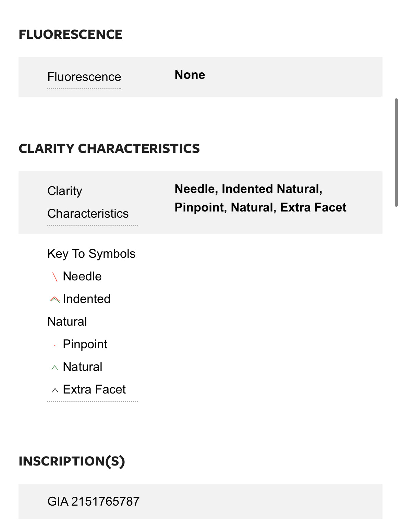401x532 pixels.
Task: Click the CLARITY CHARACTERISTICS section heading
Action: [109, 148]
